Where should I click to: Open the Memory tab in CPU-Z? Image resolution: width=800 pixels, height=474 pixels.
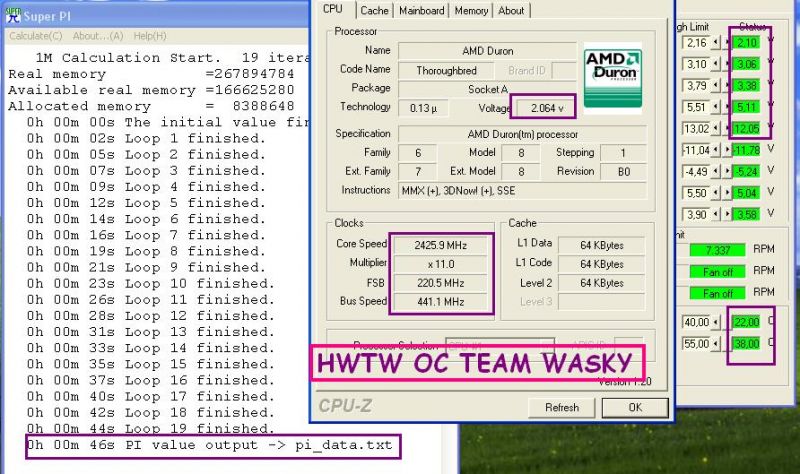pos(471,10)
